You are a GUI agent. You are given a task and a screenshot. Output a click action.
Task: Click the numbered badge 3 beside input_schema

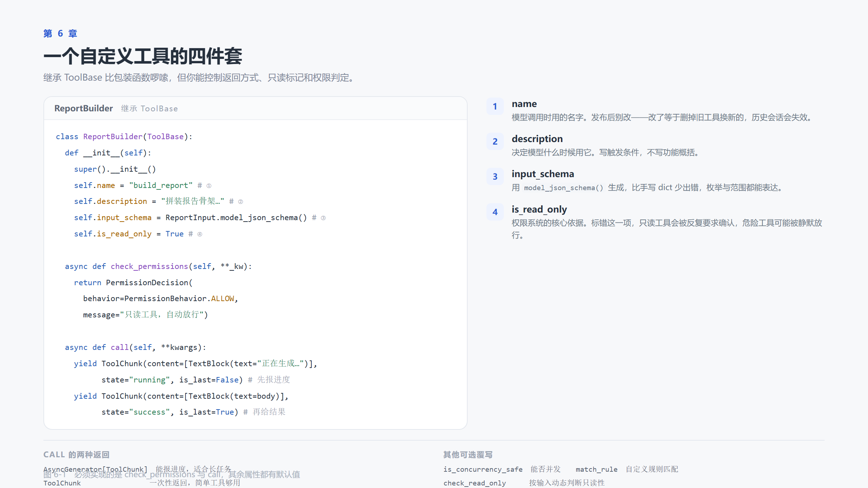(495, 177)
